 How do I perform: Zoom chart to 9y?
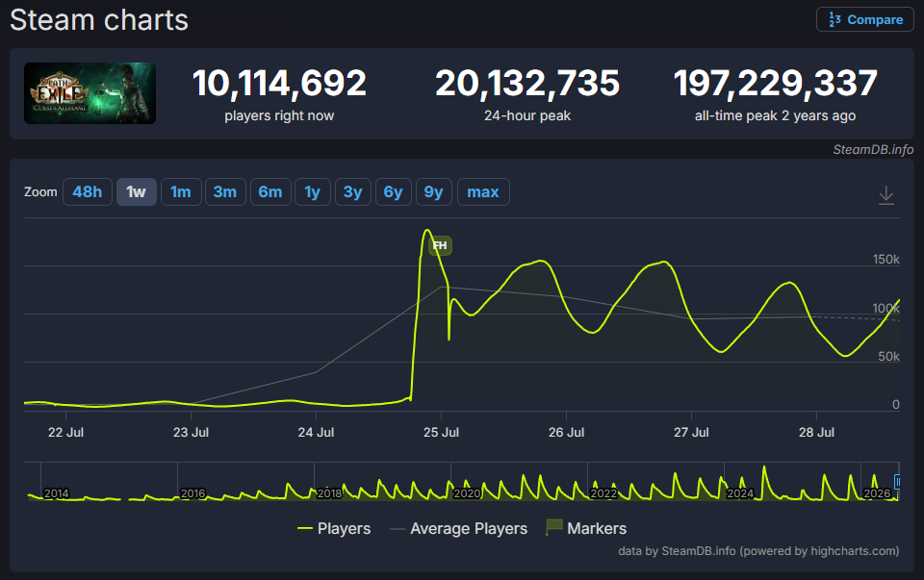pos(434,192)
